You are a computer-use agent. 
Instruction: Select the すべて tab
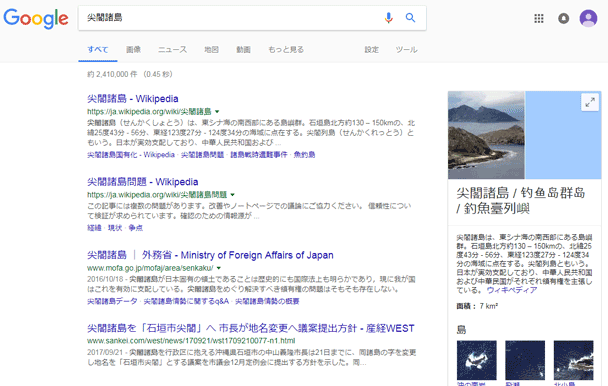point(98,50)
